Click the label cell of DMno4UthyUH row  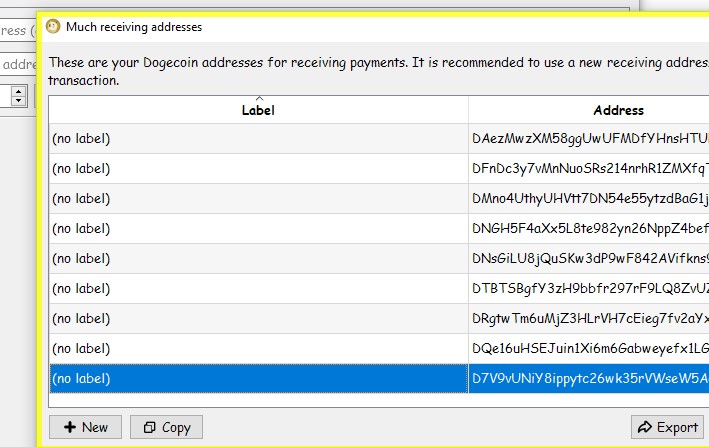tap(258, 198)
